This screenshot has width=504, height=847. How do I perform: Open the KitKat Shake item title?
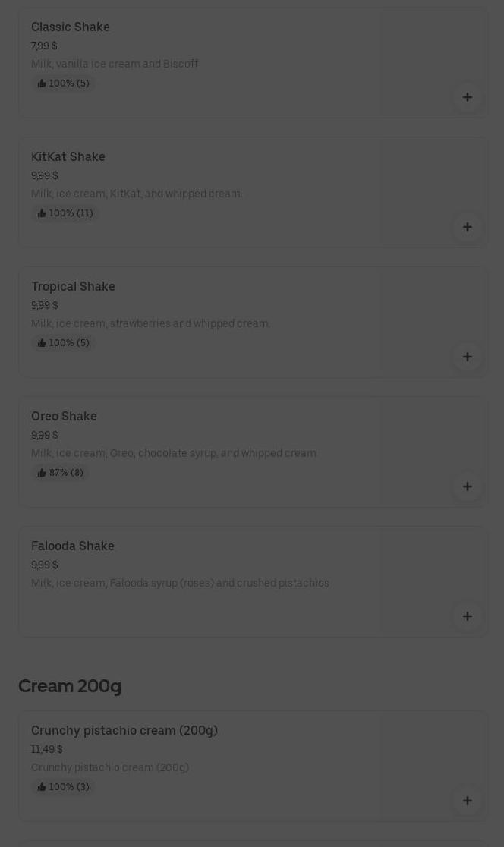[x=68, y=156]
